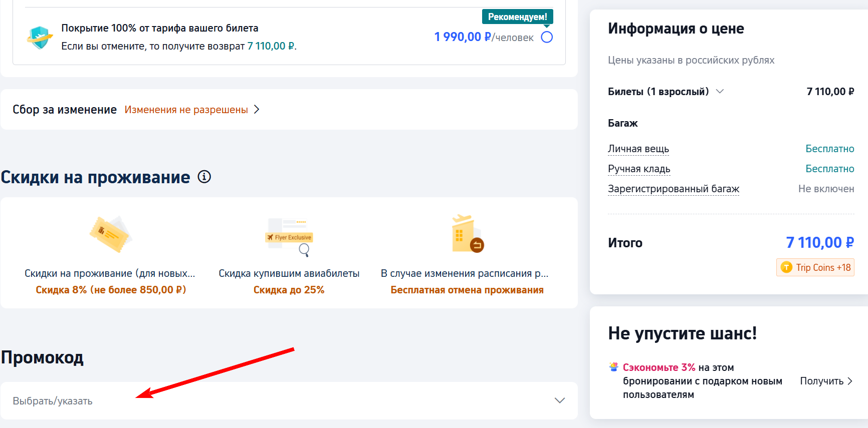The image size is (868, 428).
Task: Click the building free cancellation icon
Action: [x=467, y=234]
